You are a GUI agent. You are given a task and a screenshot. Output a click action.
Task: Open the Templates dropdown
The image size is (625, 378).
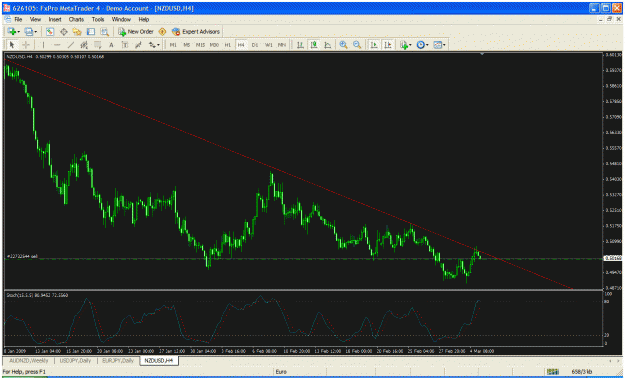[439, 45]
